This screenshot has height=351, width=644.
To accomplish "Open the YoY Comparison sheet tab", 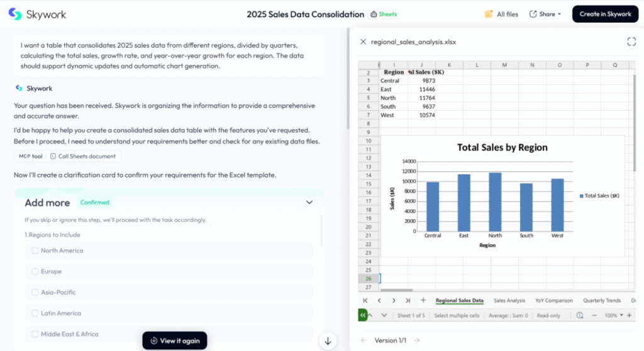I will click(554, 301).
